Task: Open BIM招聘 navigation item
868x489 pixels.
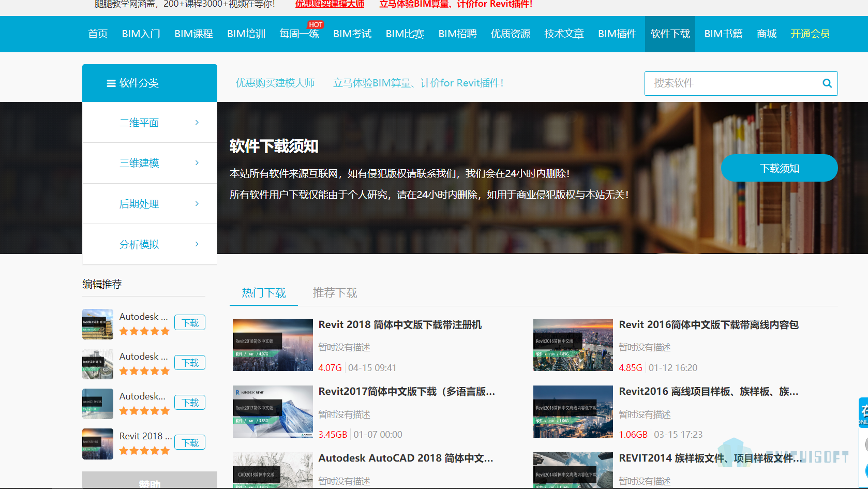Action: [458, 34]
